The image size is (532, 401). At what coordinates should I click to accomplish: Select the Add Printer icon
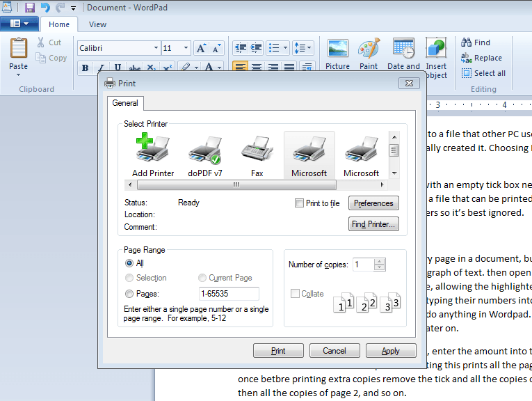[153, 155]
